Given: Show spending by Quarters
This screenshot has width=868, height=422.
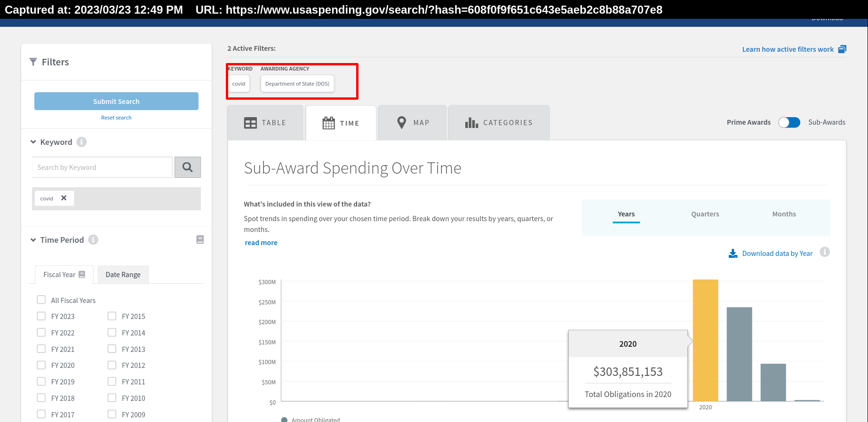Looking at the screenshot, I should [x=705, y=214].
